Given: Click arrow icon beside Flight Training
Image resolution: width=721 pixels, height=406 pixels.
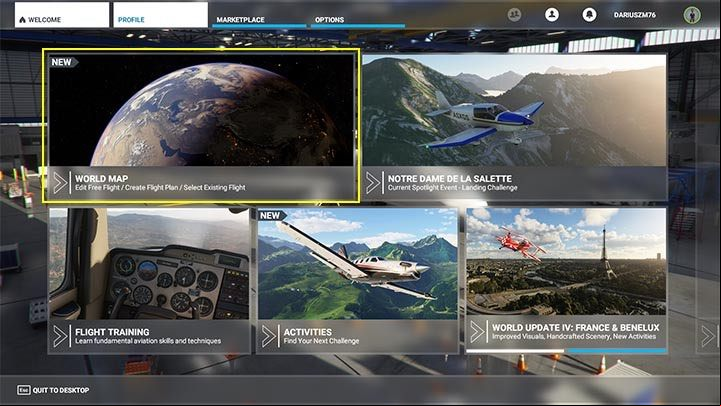Looking at the screenshot, I should click(60, 336).
